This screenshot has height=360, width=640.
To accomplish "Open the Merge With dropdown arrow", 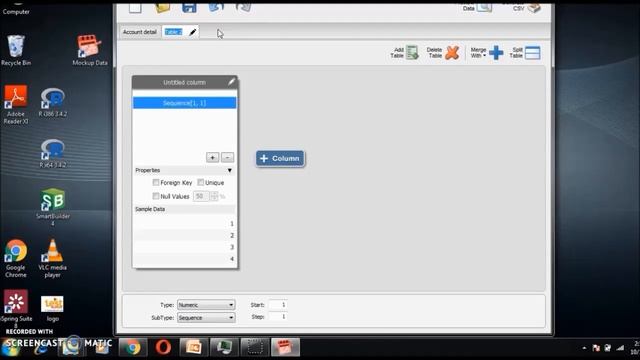I will tap(484, 56).
